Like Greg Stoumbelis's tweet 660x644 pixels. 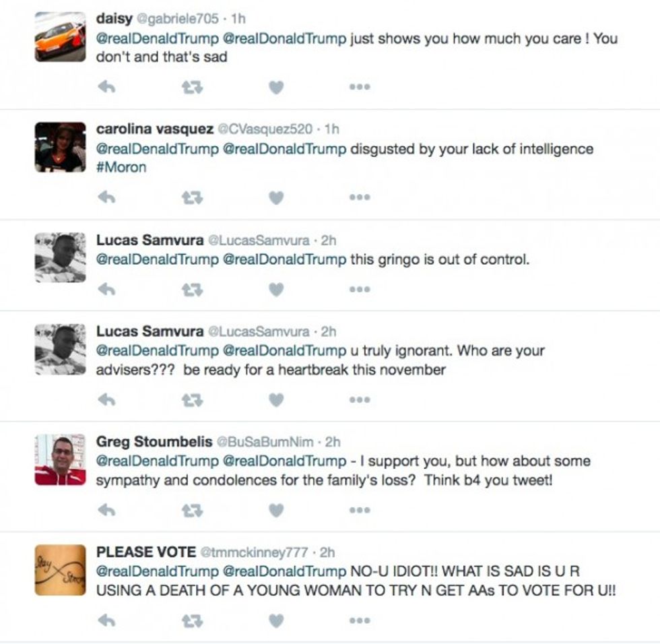coord(276,510)
